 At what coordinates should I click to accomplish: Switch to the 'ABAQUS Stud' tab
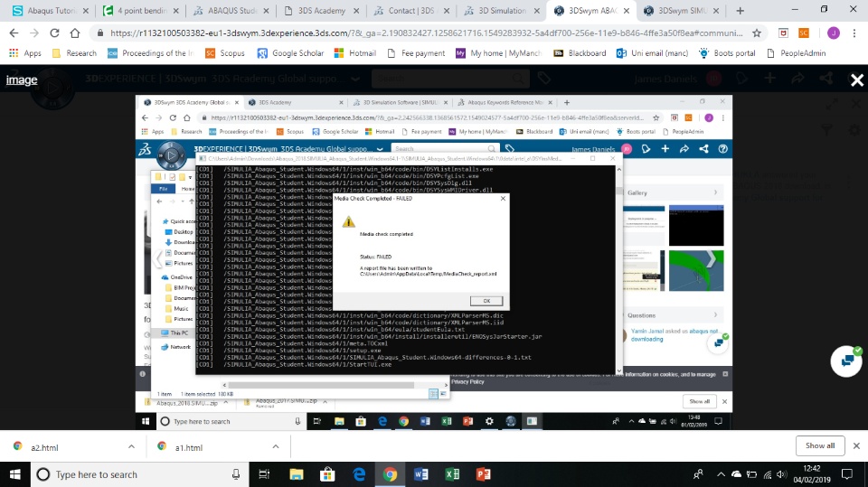click(x=232, y=11)
